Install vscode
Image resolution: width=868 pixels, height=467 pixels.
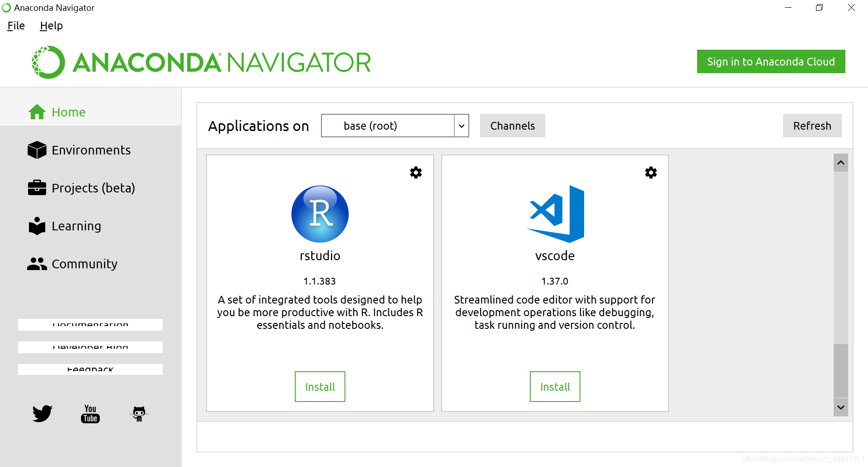click(555, 387)
